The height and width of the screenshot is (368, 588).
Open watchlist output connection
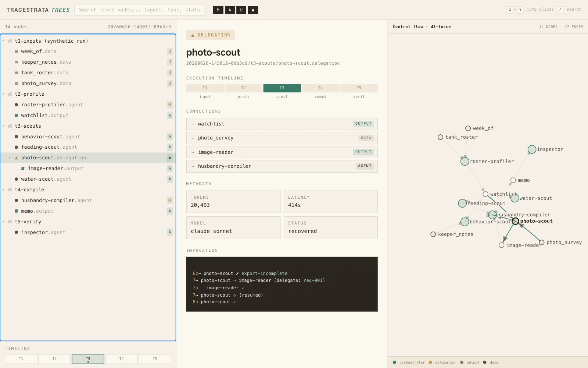282,124
